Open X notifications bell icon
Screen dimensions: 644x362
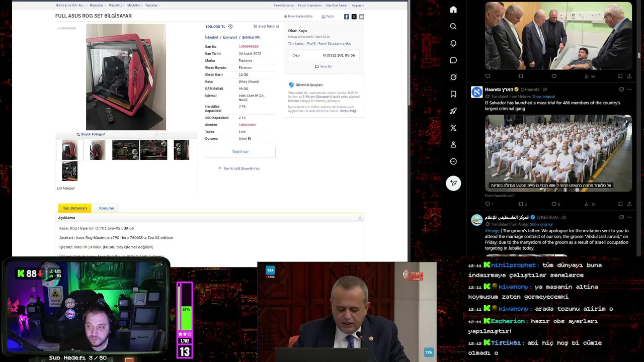tap(453, 43)
